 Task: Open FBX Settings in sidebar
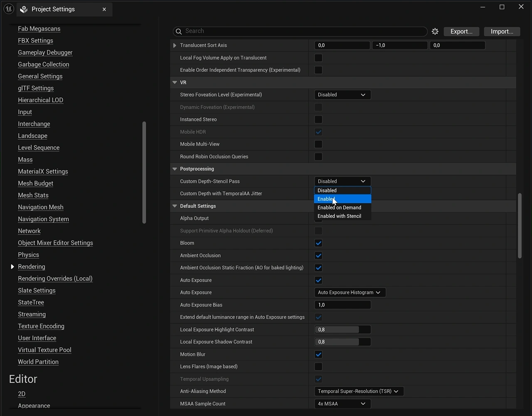pos(35,41)
